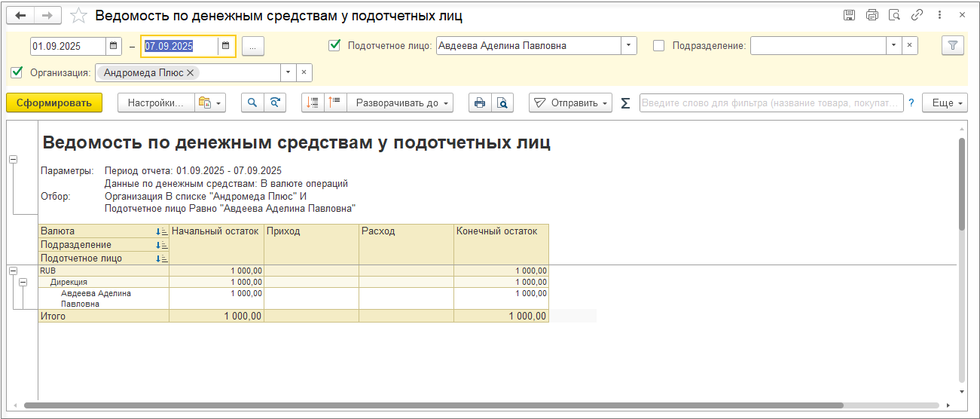Screen dimensions: 980x419
Task: Collapse the RUB group
Action: point(13,271)
